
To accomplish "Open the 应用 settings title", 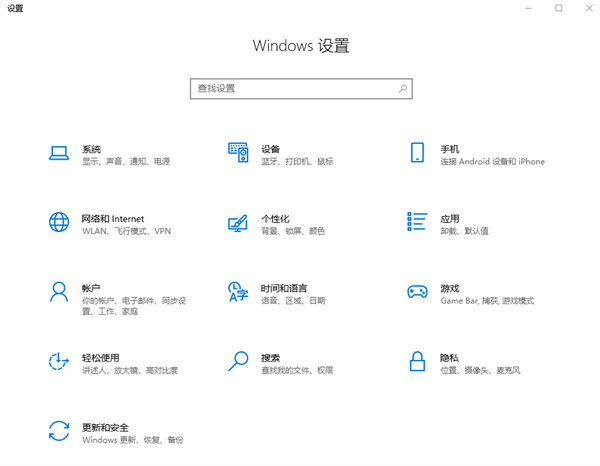I will (x=450, y=219).
